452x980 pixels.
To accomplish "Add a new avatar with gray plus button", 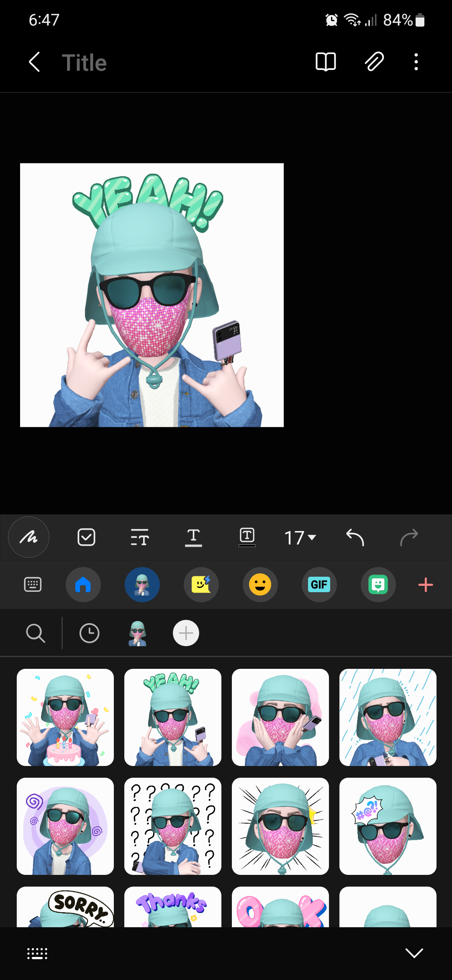I will 186,633.
